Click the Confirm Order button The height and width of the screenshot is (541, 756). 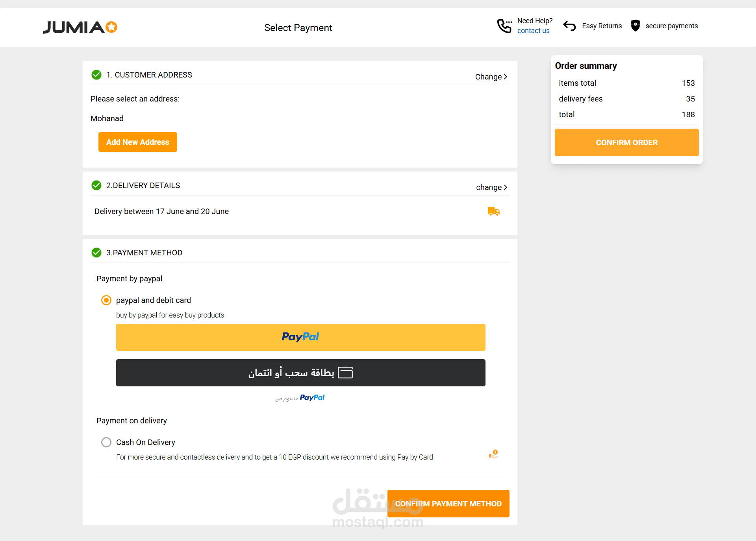626,142
